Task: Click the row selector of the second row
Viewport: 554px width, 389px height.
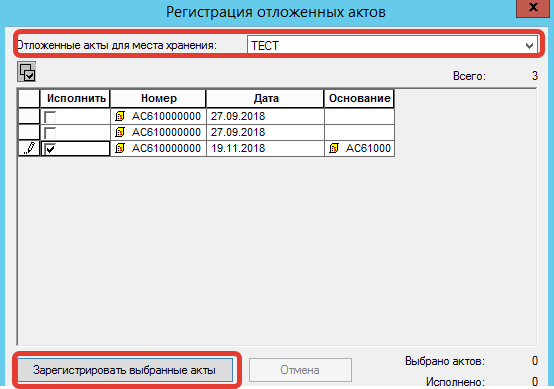Action: point(29,132)
